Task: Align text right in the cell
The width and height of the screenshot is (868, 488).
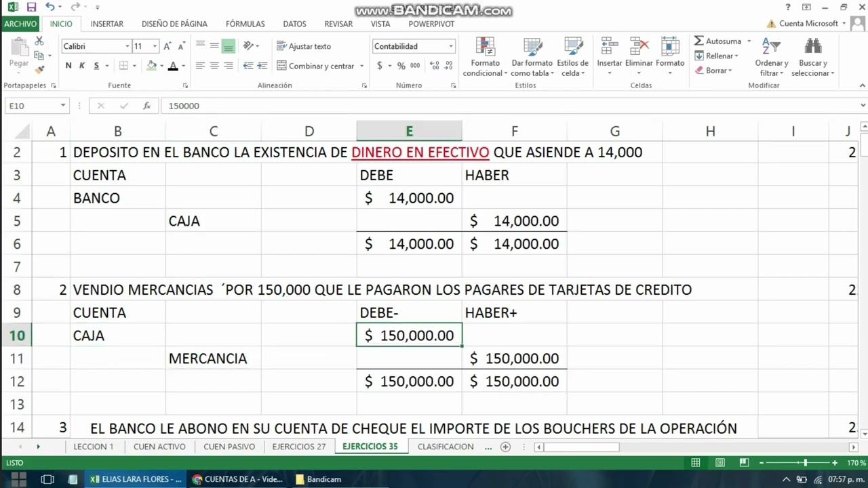Action: 229,66
